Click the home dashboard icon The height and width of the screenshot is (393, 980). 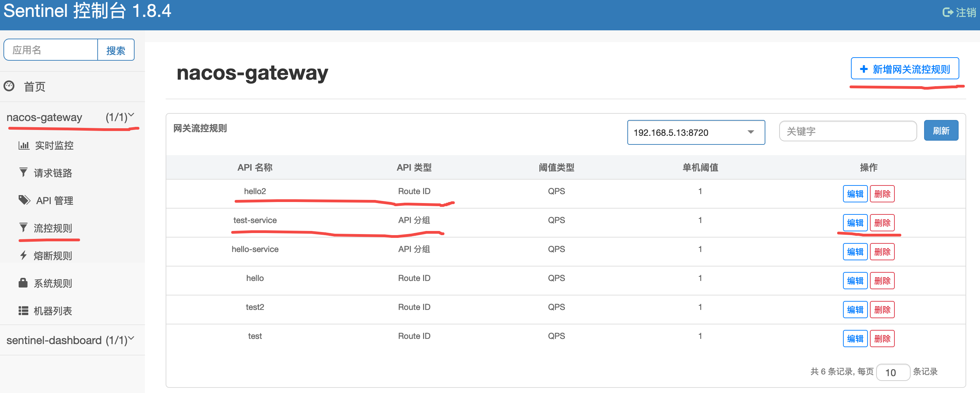point(9,86)
